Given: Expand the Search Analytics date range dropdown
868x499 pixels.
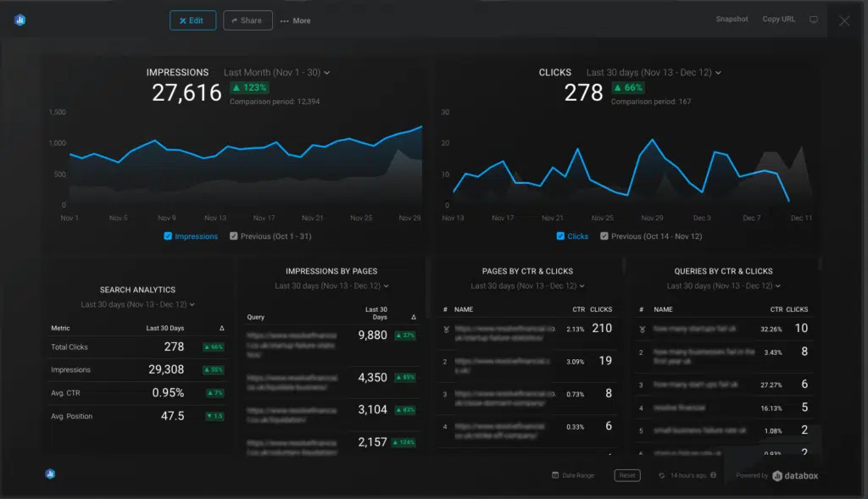Looking at the screenshot, I should coord(138,304).
